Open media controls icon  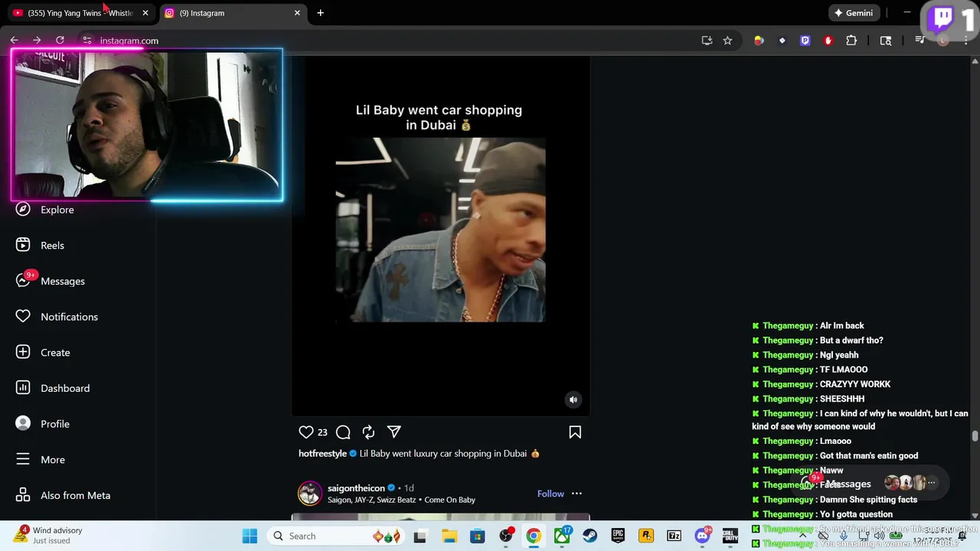coord(920,41)
